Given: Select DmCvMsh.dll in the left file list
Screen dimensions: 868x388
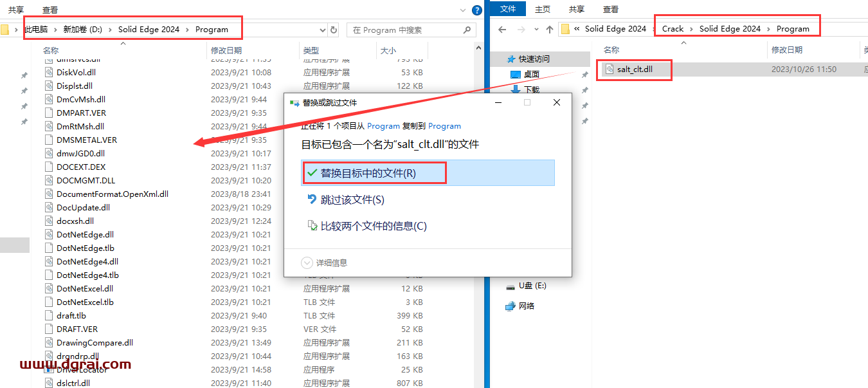Looking at the screenshot, I should click(x=81, y=99).
